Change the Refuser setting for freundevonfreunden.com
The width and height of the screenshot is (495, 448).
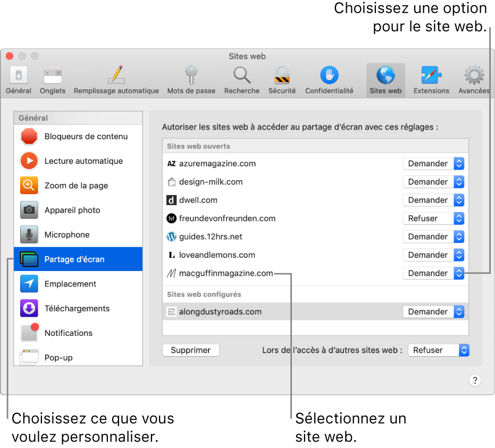tap(433, 218)
